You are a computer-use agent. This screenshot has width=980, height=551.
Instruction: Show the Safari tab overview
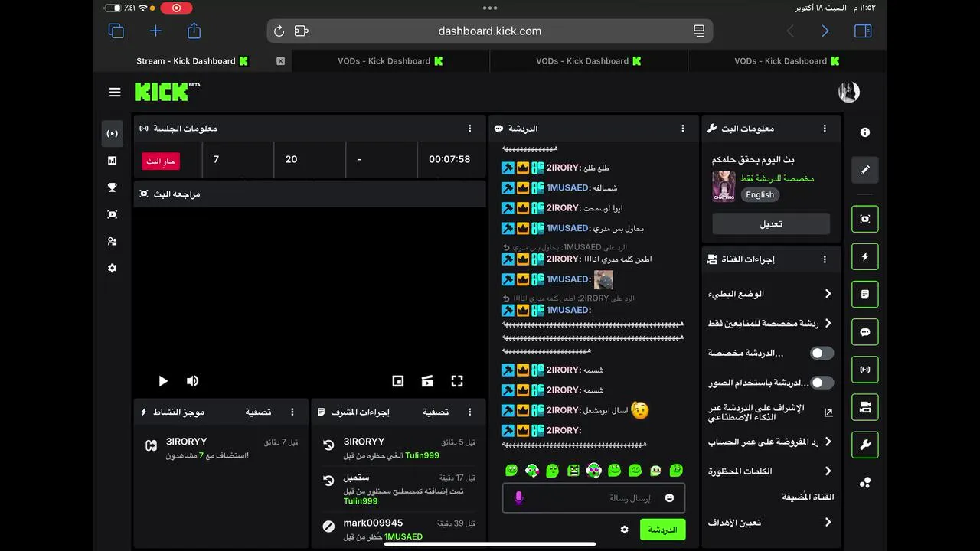coord(116,31)
